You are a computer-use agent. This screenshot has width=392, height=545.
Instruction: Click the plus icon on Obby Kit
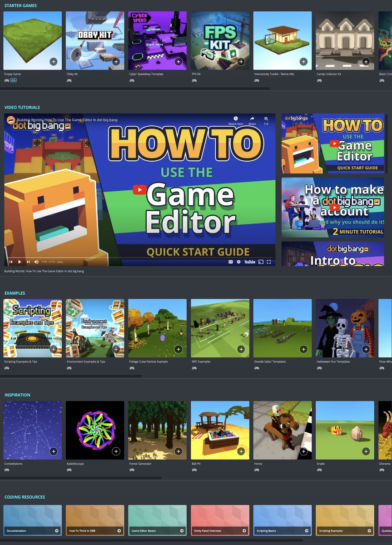tap(116, 62)
